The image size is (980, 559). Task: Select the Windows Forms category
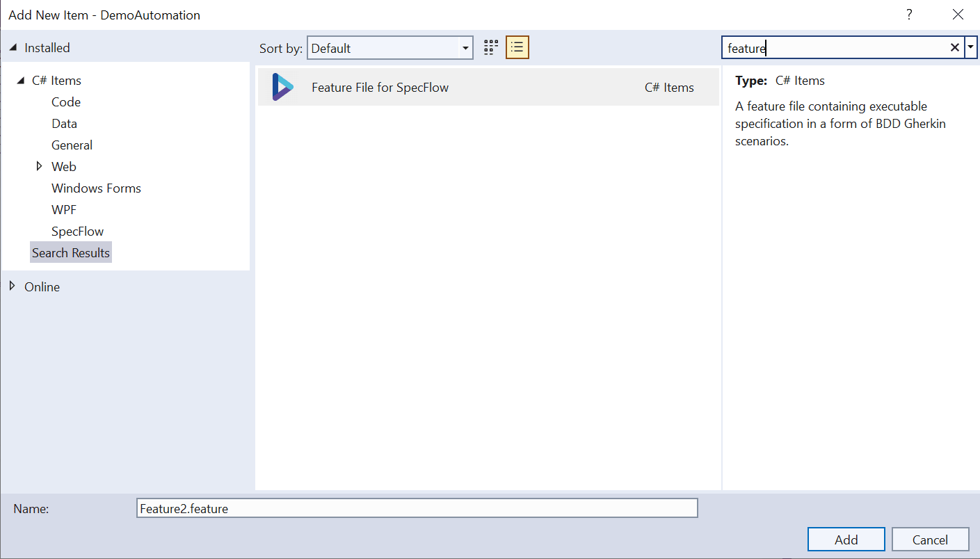pyautogui.click(x=96, y=188)
